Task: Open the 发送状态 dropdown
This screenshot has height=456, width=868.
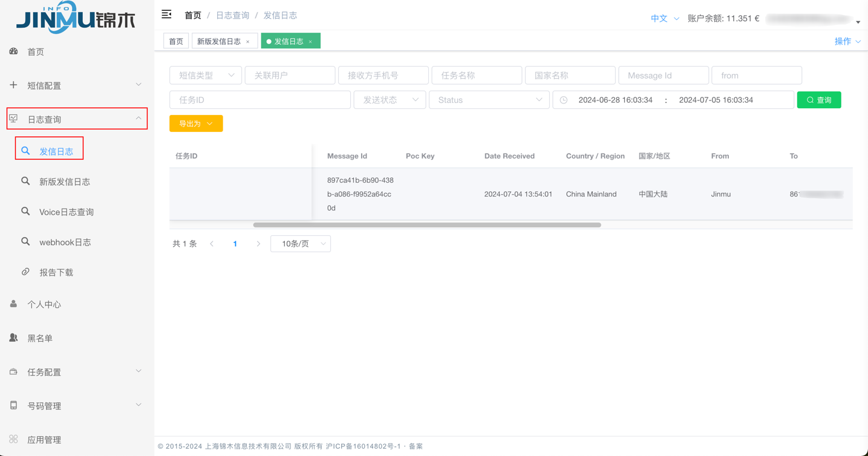Action: pyautogui.click(x=390, y=100)
